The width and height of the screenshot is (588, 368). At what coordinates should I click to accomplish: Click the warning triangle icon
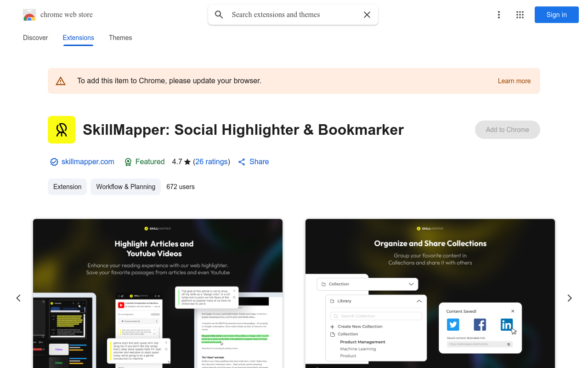coord(61,81)
